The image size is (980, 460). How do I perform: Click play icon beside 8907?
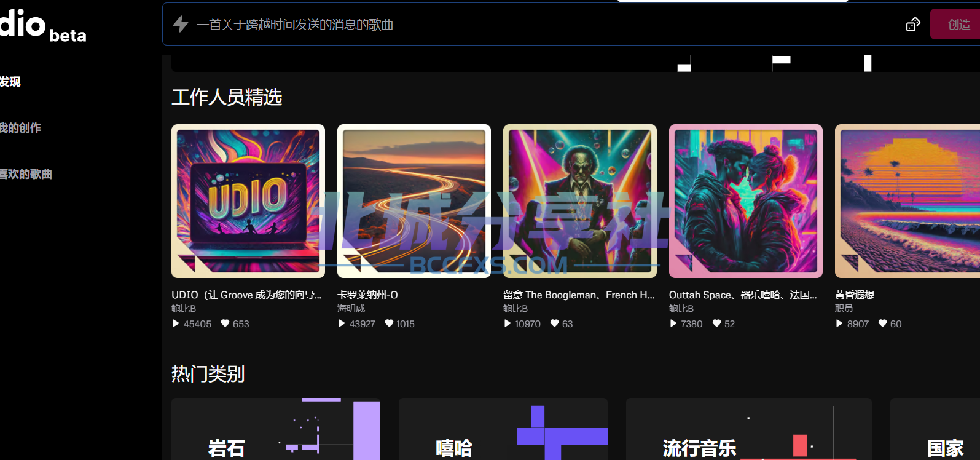point(839,323)
